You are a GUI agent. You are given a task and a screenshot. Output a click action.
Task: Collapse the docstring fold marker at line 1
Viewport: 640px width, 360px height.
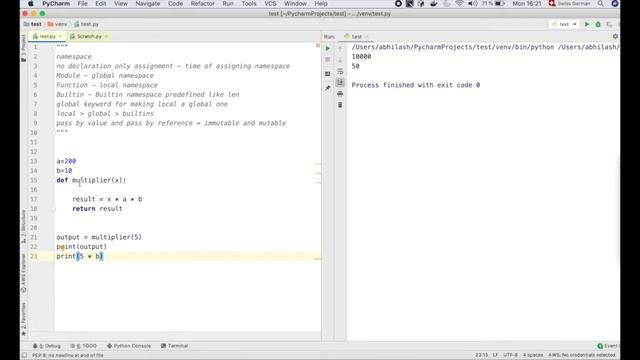pyautogui.click(x=53, y=47)
